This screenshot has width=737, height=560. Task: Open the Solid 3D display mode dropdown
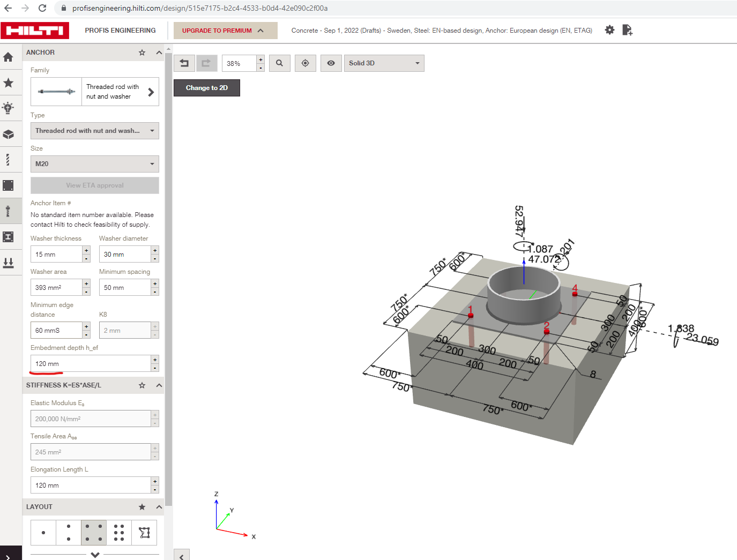pos(384,63)
